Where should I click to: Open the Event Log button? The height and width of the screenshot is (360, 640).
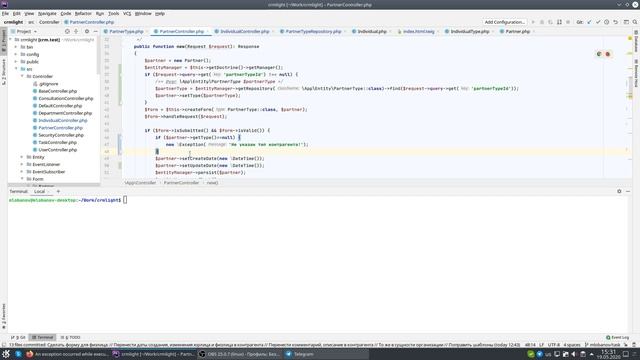tap(617, 338)
